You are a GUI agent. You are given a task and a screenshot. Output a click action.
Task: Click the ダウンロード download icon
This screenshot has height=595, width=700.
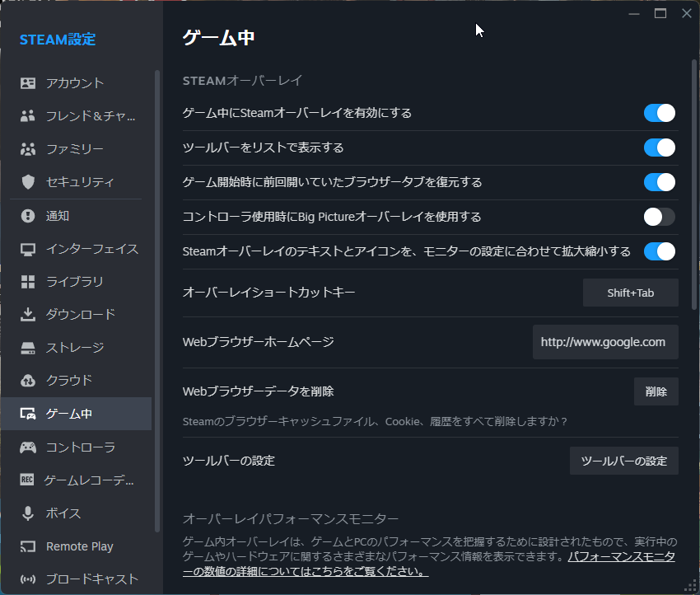coord(27,314)
